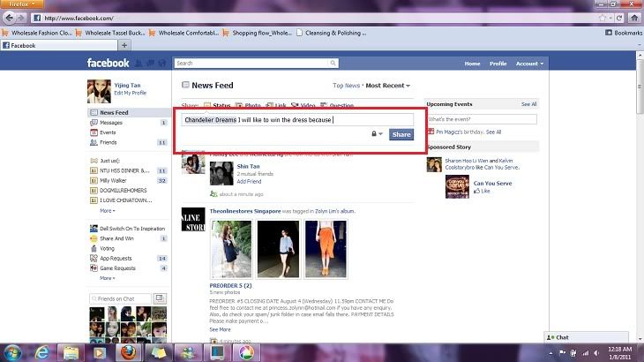Click Home in the Facebook header

click(x=472, y=64)
